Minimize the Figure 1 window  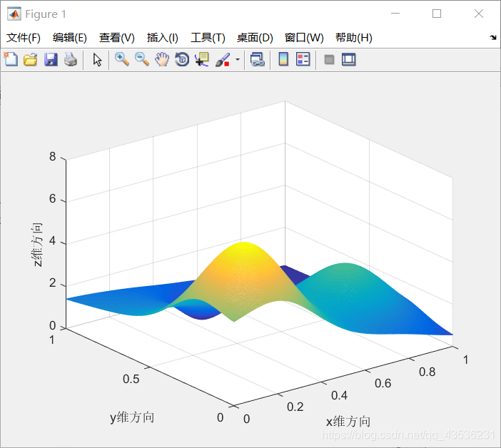click(x=395, y=14)
